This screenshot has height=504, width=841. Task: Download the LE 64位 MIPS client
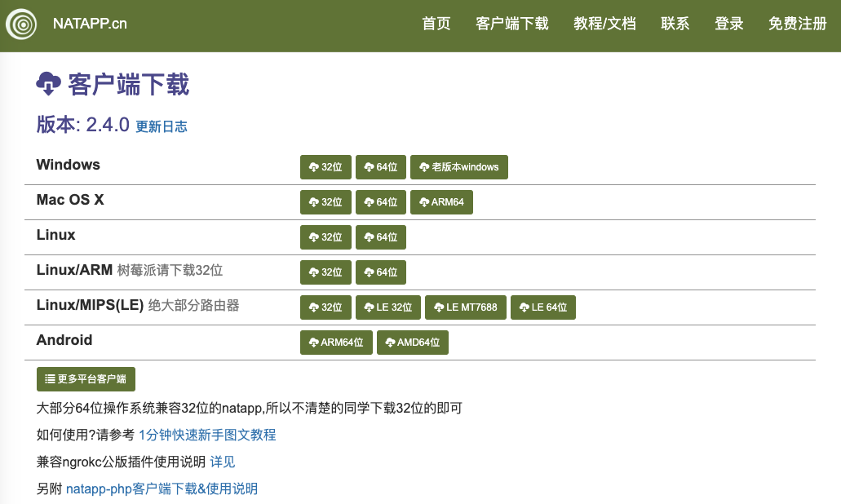pyautogui.click(x=543, y=307)
